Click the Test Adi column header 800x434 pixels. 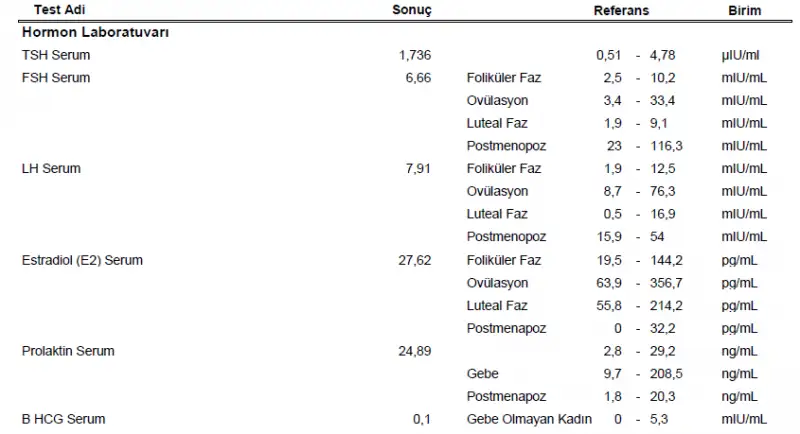60,10
